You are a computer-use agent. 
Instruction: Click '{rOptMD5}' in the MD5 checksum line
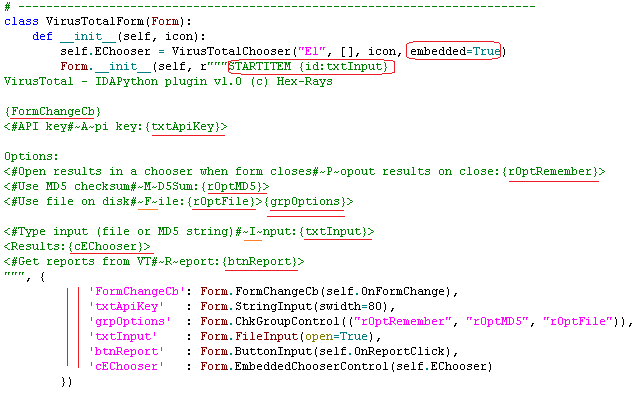point(231,186)
